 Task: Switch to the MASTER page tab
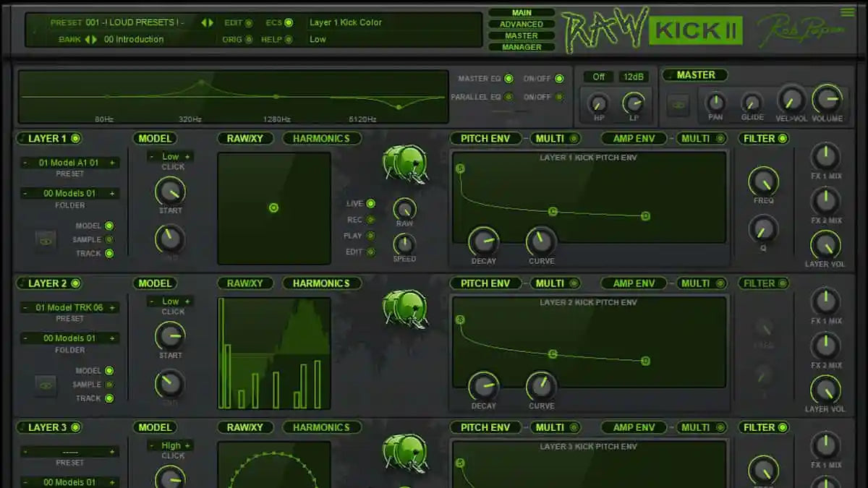[x=522, y=35]
